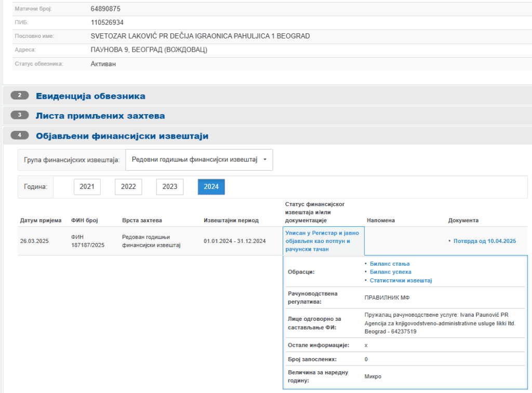This screenshot has width=532, height=393.
Task: Click the ФИН 187187/2025 table cell
Action: tap(87, 241)
